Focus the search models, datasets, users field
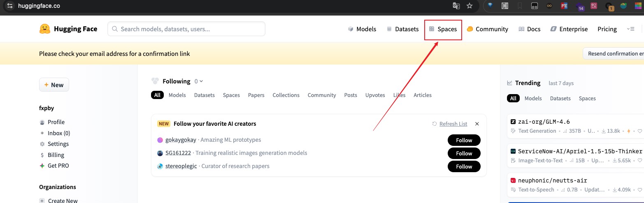 coord(186,29)
